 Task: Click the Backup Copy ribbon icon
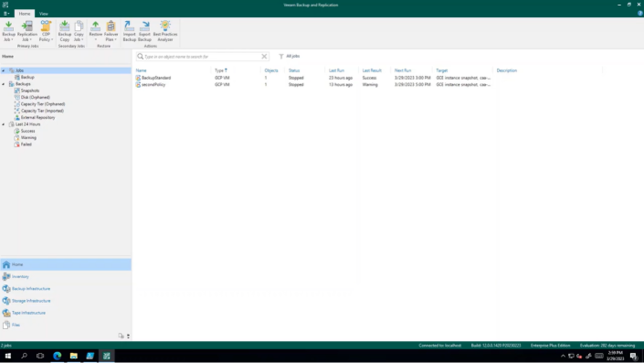point(65,31)
